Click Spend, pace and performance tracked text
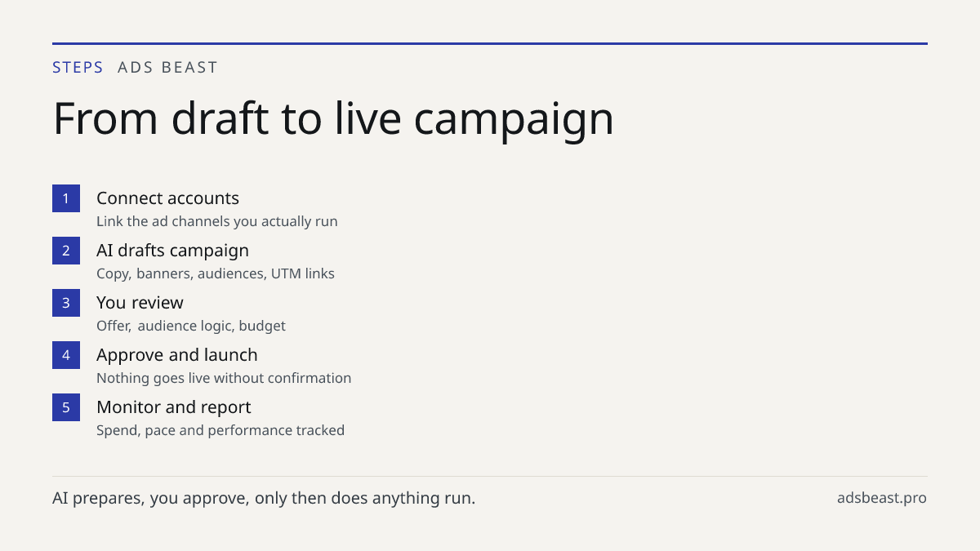980x551 pixels. tap(220, 430)
